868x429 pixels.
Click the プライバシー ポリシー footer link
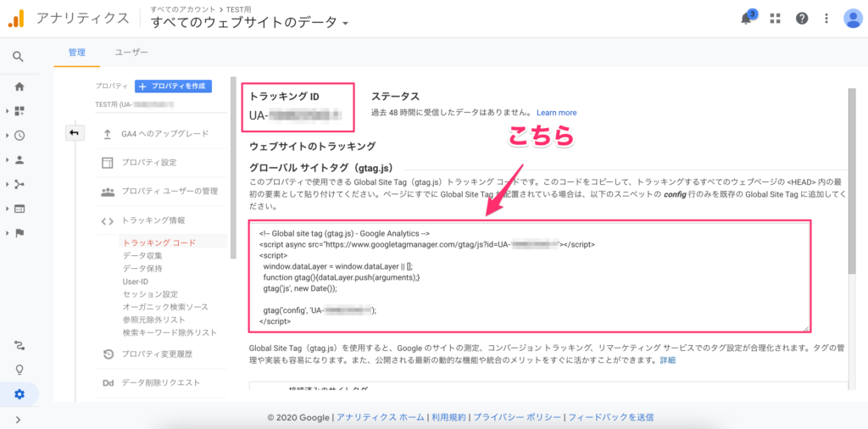[518, 417]
